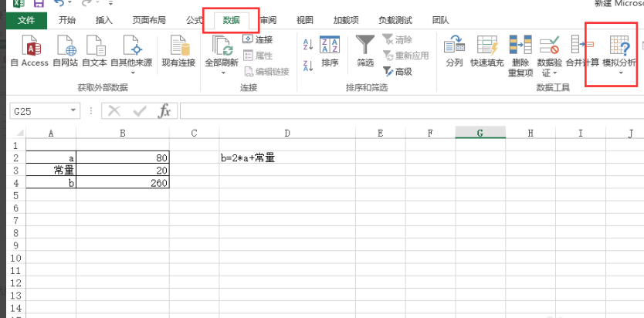Click Save icon in quick access toolbar
644x318 pixels.
point(39,4)
